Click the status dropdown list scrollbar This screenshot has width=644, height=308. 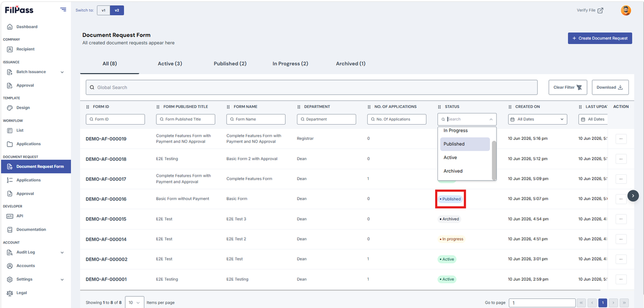pyautogui.click(x=494, y=159)
